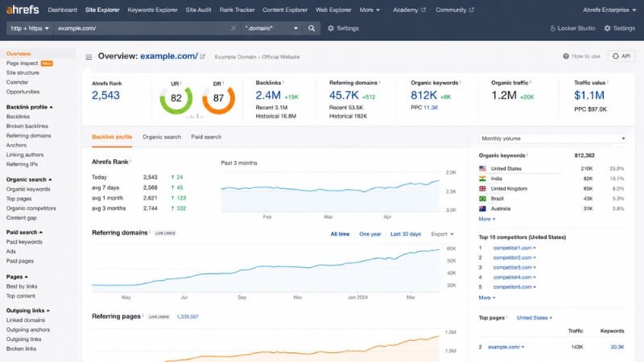Click the How to use help icon
Viewport: 644px width, 362px height.
tap(566, 56)
